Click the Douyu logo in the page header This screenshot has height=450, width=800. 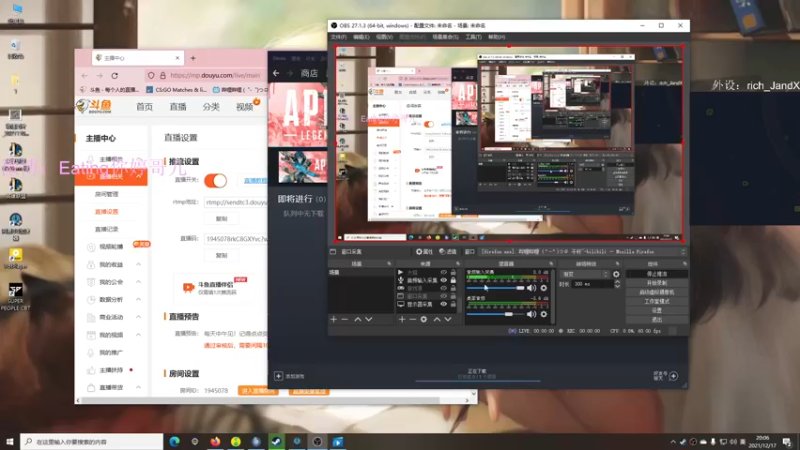pyautogui.click(x=94, y=106)
